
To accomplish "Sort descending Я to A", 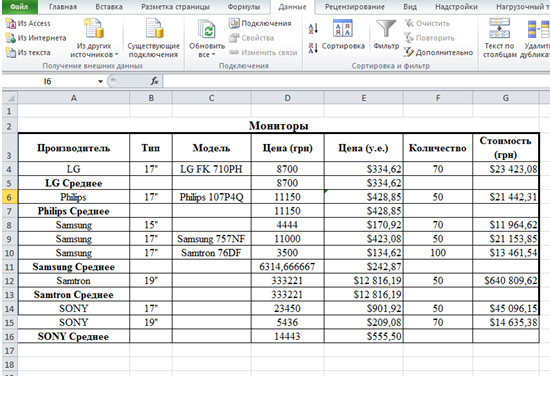I will point(313,48).
